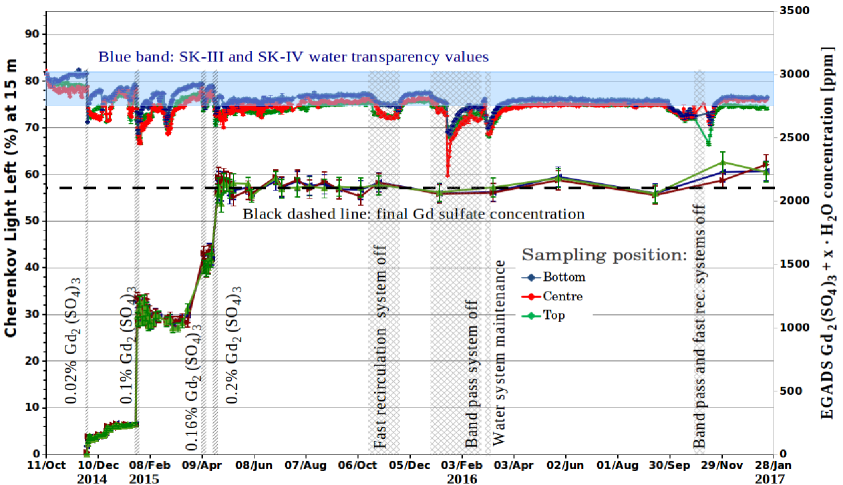Viewport: 843px width, 485px height.
Task: Click the '30' left axis tick label
Action: pyautogui.click(x=33, y=315)
